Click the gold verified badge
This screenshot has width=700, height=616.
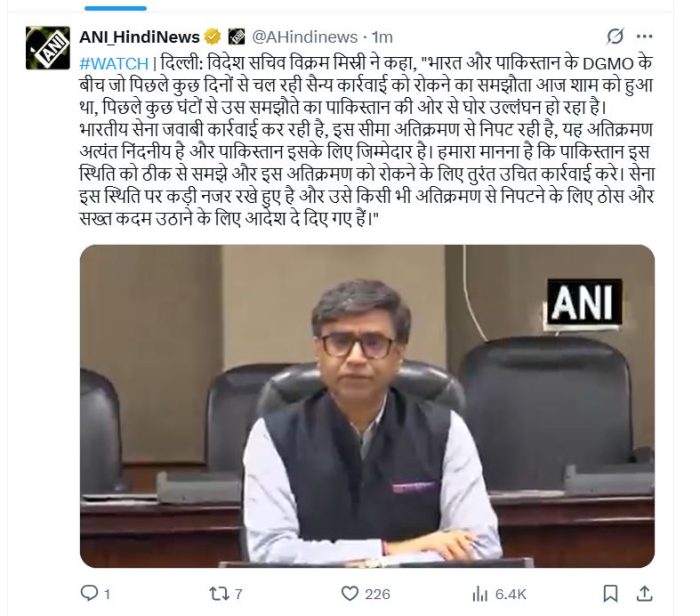point(212,37)
